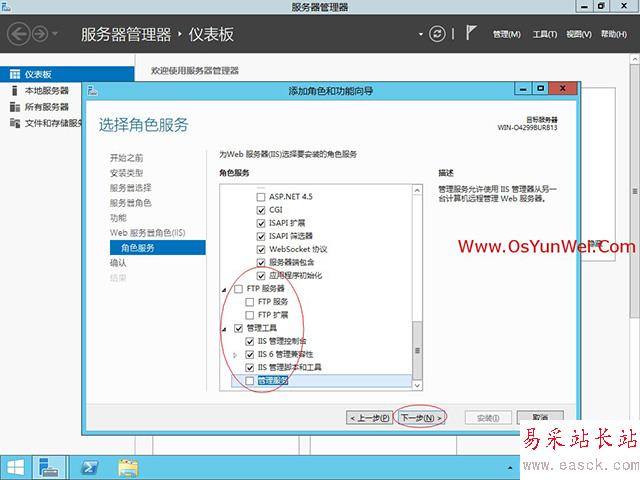640x480 pixels.
Task: Click the 下一步(N) button
Action: pyautogui.click(x=420, y=418)
